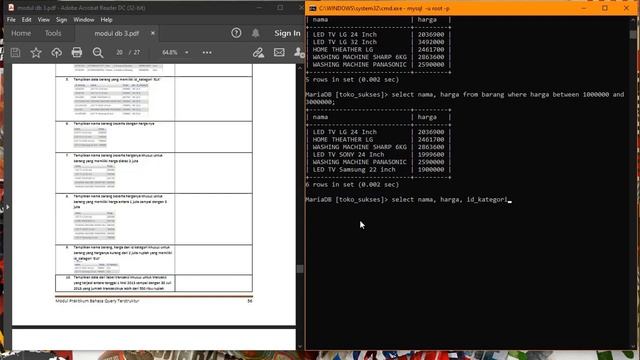Switch to the Tools tab in Acrobat
The height and width of the screenshot is (360, 640).
click(x=53, y=33)
